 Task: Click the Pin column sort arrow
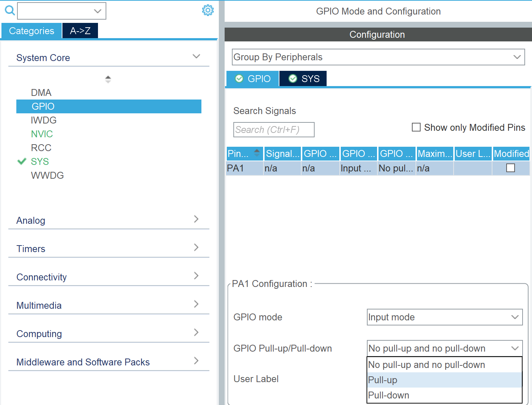(x=257, y=153)
